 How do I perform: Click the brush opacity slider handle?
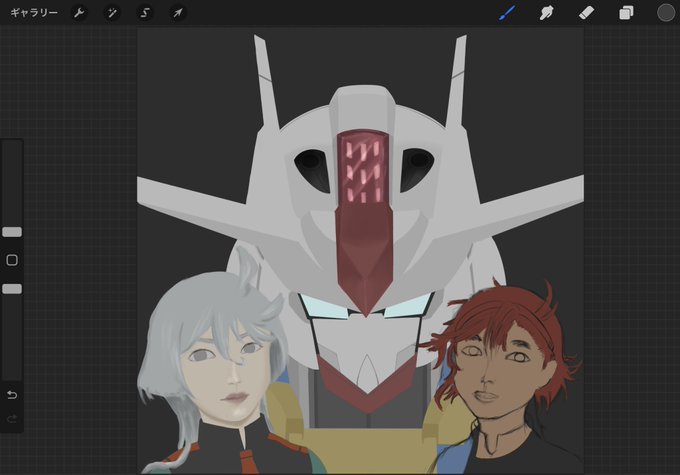(x=12, y=289)
